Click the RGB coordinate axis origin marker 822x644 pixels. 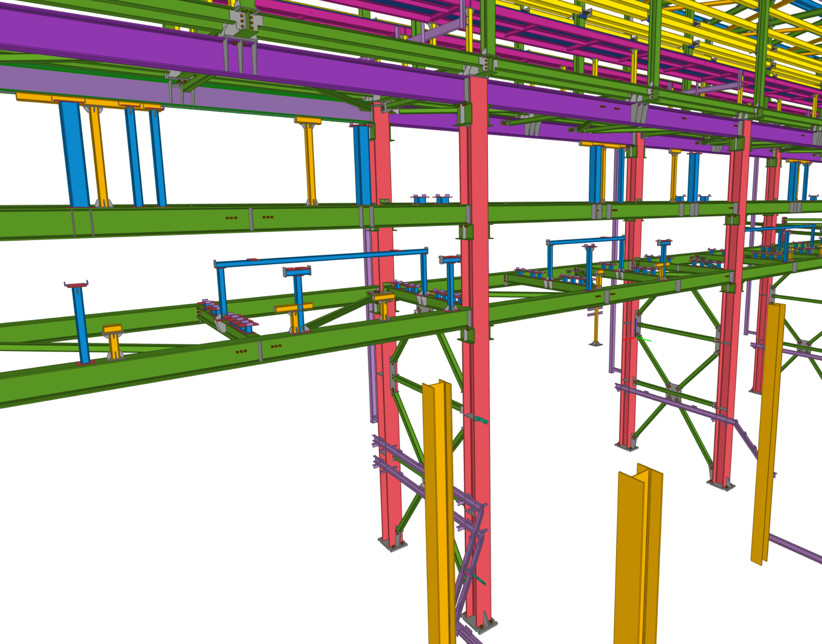(636, 337)
